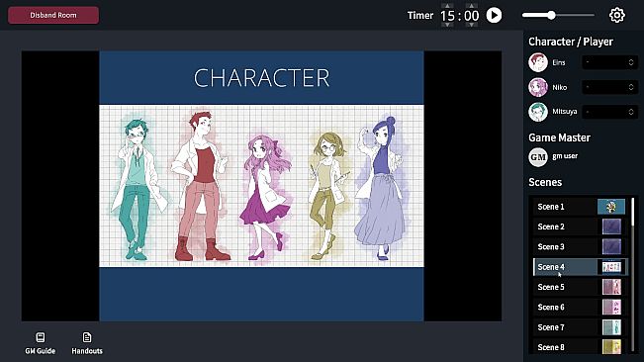The height and width of the screenshot is (362, 644).
Task: Click the Character / Player heading
Action: (x=571, y=42)
